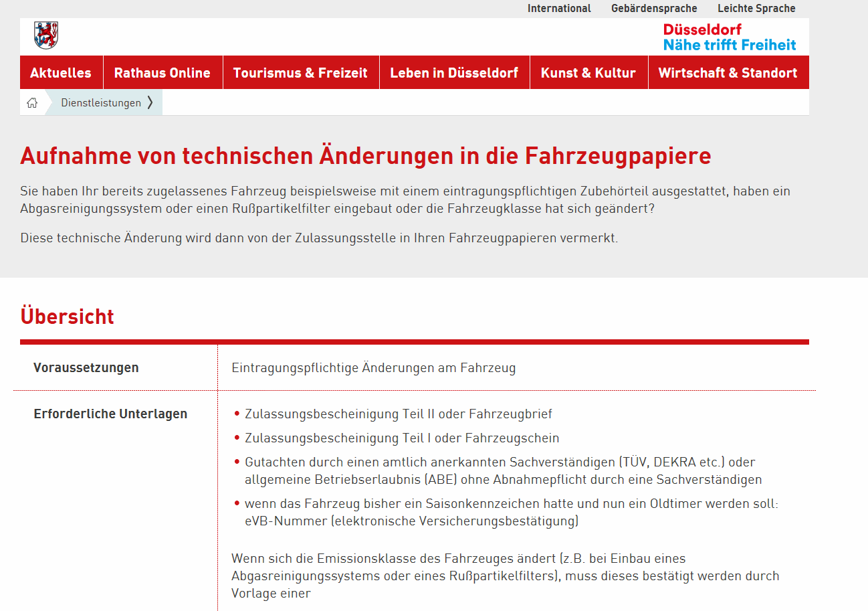This screenshot has height=611, width=868.
Task: Open the Rathaus Online menu
Action: (162, 73)
